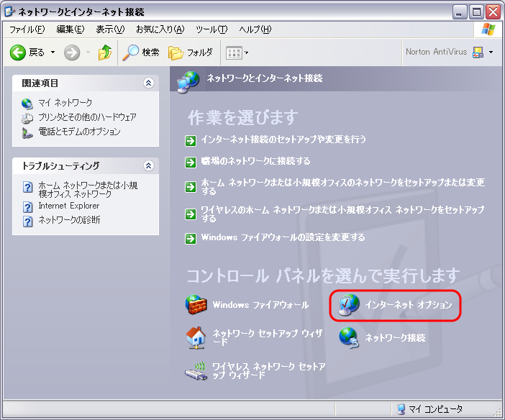This screenshot has height=420, width=505.
Task: Open ネットワーク接続 control panel label
Action: (395, 337)
